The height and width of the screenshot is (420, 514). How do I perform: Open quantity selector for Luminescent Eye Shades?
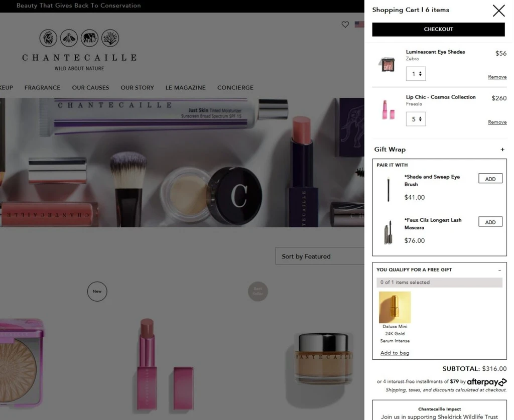(416, 74)
